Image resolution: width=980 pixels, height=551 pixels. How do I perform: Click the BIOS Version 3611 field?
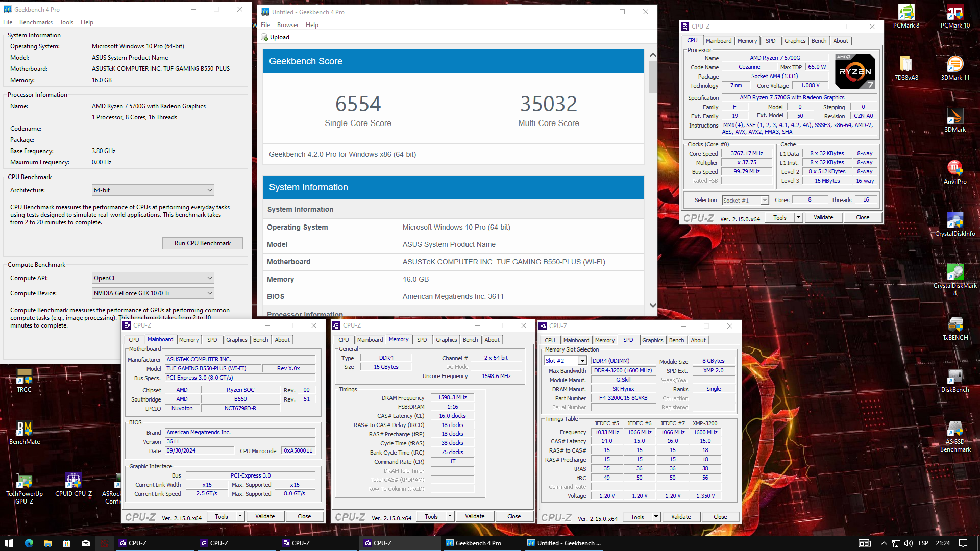tap(240, 441)
